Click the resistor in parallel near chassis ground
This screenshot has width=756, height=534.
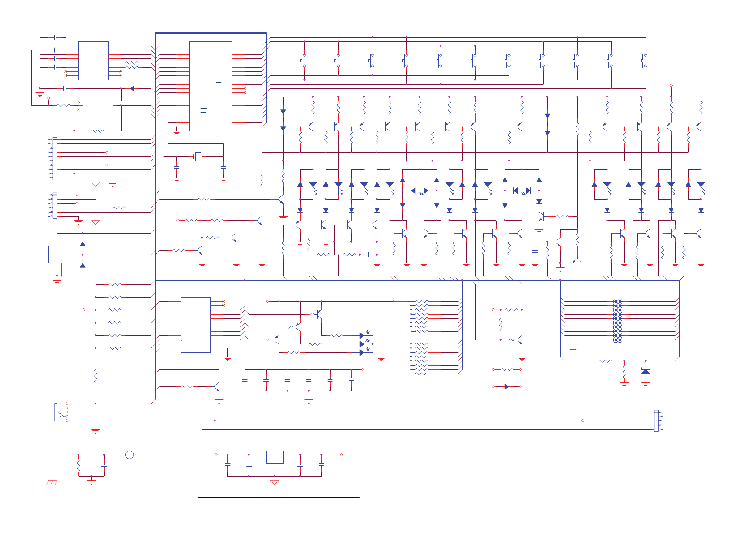point(78,465)
